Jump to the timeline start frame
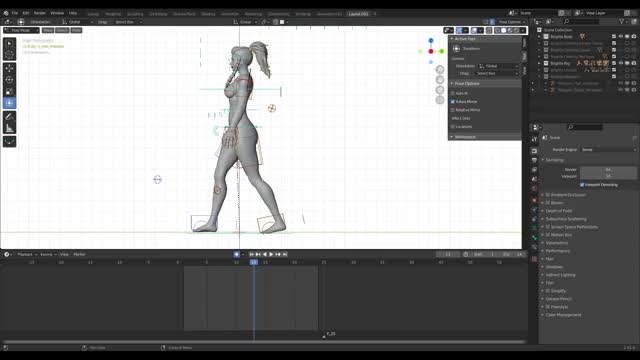Image resolution: width=640 pixels, height=360 pixels. [251, 254]
